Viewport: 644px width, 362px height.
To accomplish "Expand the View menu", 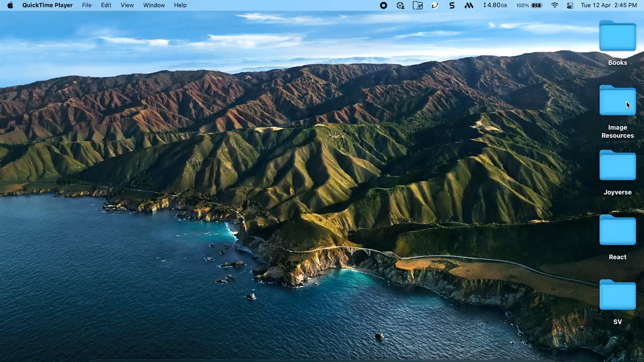I will [x=127, y=5].
